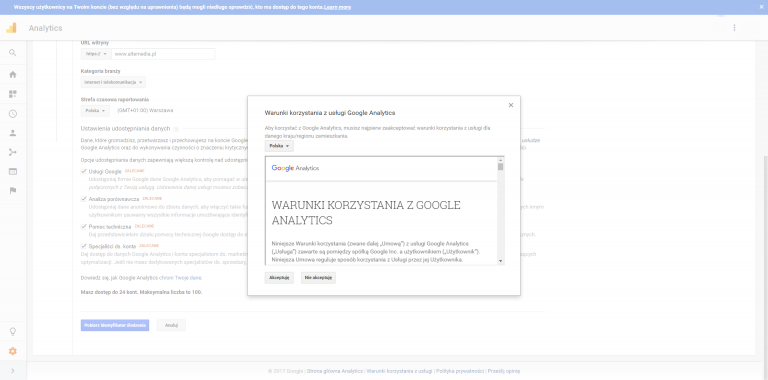768x380 pixels.
Task: Open the time zone country dropdown
Action: click(x=95, y=111)
